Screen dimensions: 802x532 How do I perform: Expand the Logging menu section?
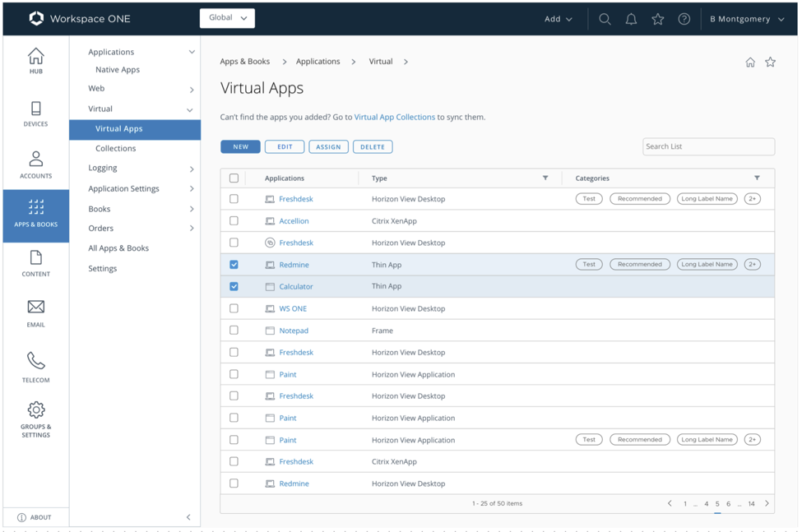pyautogui.click(x=192, y=169)
